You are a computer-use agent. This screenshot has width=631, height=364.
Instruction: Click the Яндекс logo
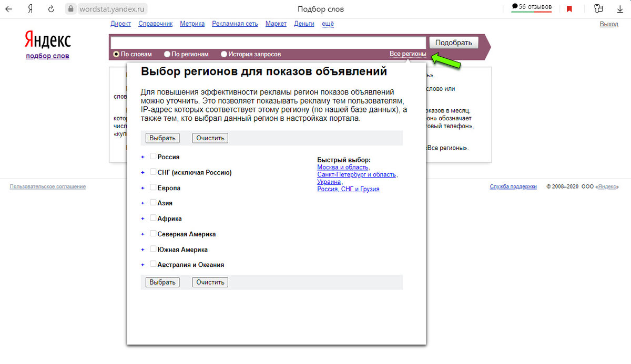pos(47,40)
